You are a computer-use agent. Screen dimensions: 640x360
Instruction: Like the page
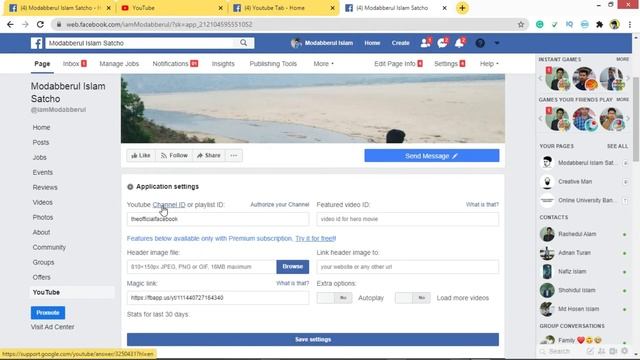coord(141,156)
